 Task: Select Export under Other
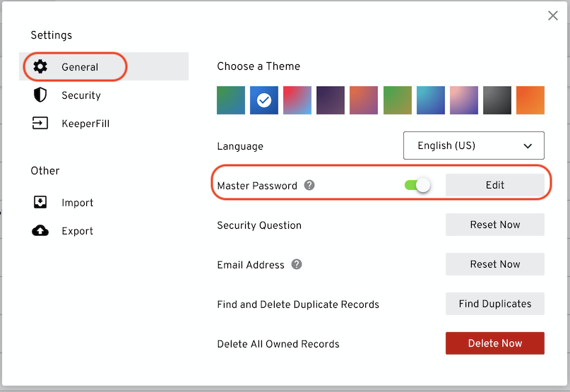pyautogui.click(x=104, y=230)
